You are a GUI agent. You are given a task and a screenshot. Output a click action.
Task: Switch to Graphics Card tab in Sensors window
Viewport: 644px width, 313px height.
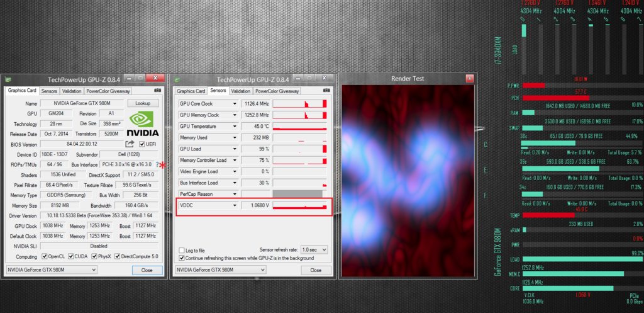tap(191, 91)
